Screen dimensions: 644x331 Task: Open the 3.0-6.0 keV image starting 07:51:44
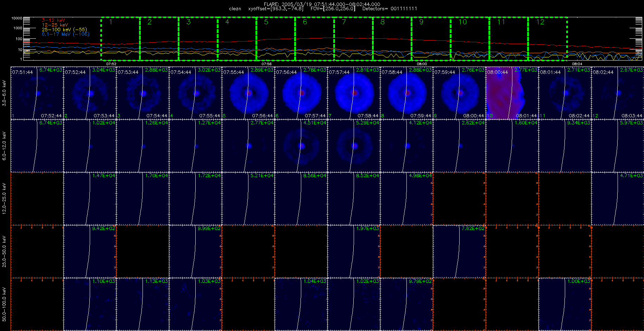(x=37, y=93)
